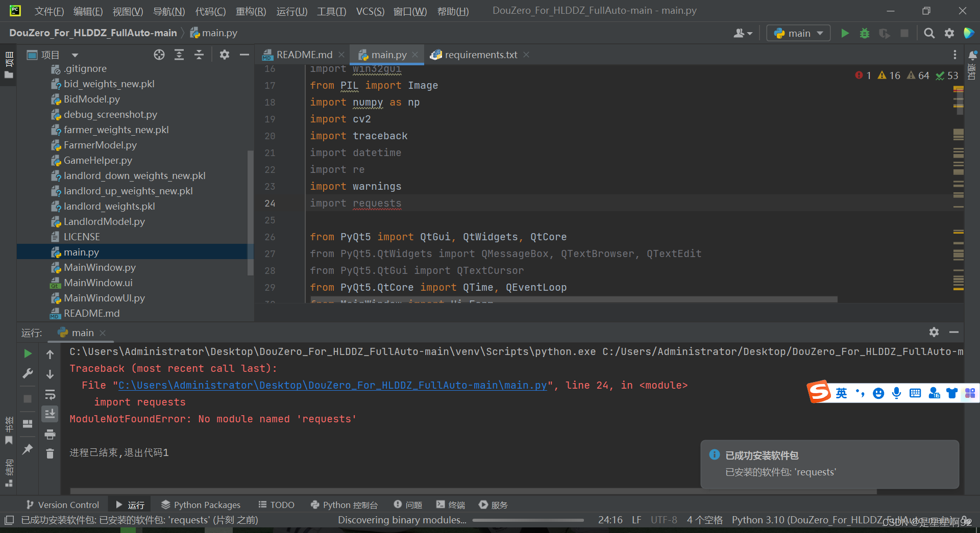Open the notifications bell icon
Viewport: 980px width, 533px height.
click(973, 55)
